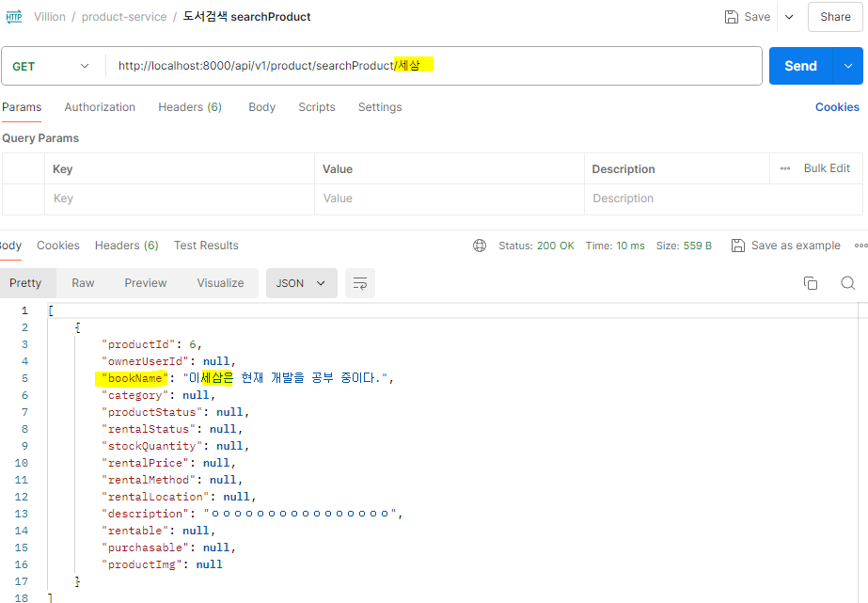Click the "rentalLocation" line in response
This screenshot has width=868, height=603.
(179, 497)
